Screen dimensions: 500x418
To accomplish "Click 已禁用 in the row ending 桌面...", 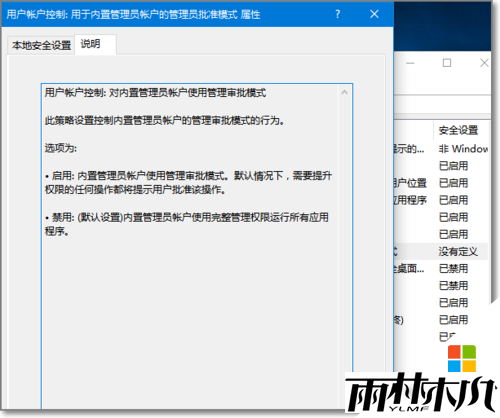I will [453, 269].
